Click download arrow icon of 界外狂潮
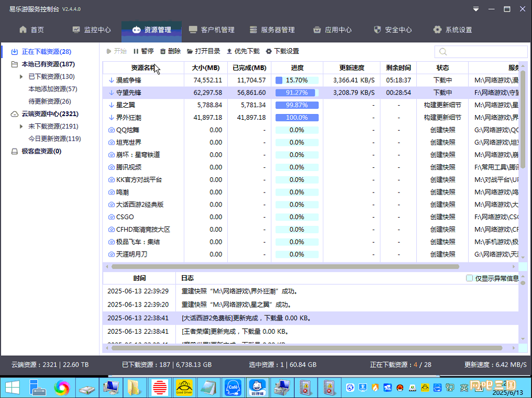The width and height of the screenshot is (532, 398). (x=112, y=118)
